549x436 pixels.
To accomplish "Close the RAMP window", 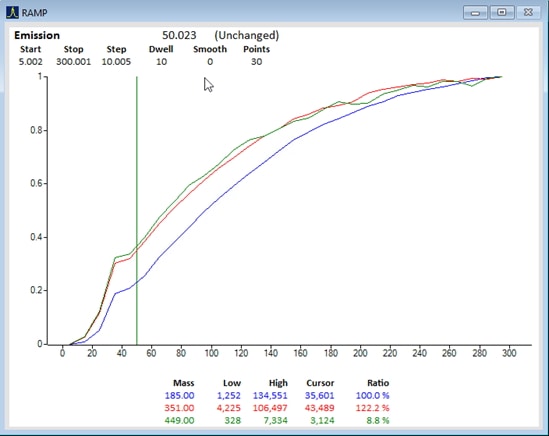I will coord(528,12).
